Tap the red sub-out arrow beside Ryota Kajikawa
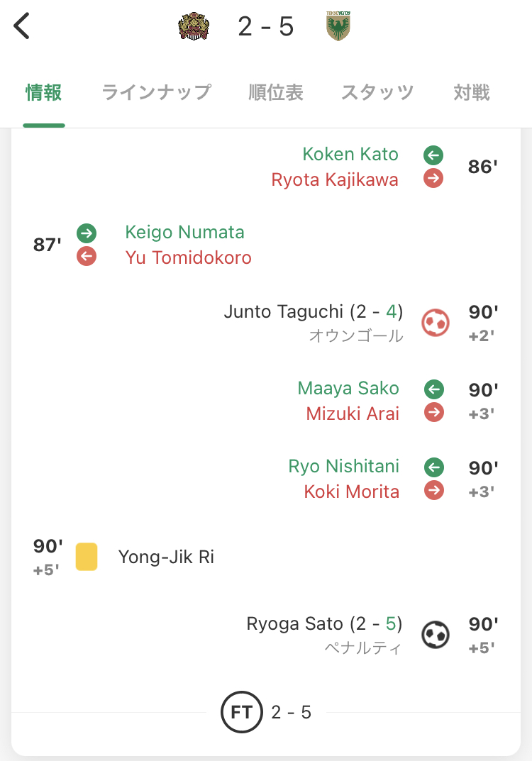This screenshot has height=761, width=532. tap(433, 179)
